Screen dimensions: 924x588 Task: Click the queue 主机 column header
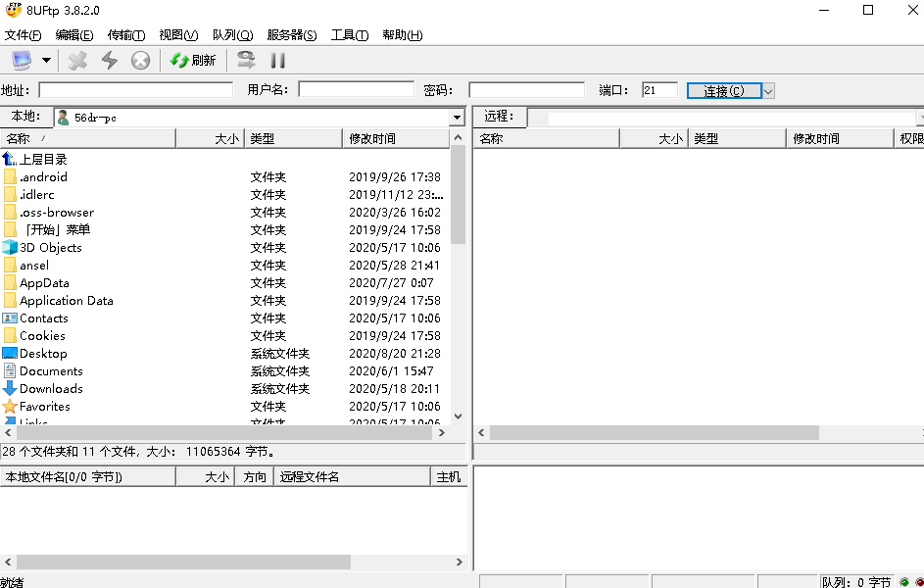click(449, 476)
